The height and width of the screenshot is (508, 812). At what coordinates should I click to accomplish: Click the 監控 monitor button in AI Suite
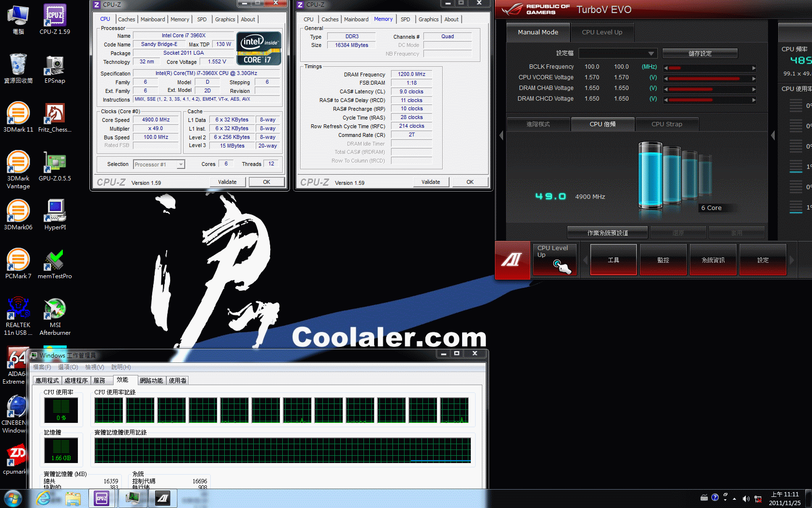pyautogui.click(x=663, y=260)
